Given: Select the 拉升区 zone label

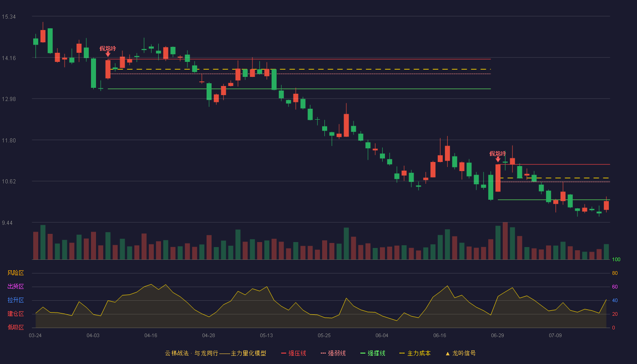Looking at the screenshot, I should [16, 300].
